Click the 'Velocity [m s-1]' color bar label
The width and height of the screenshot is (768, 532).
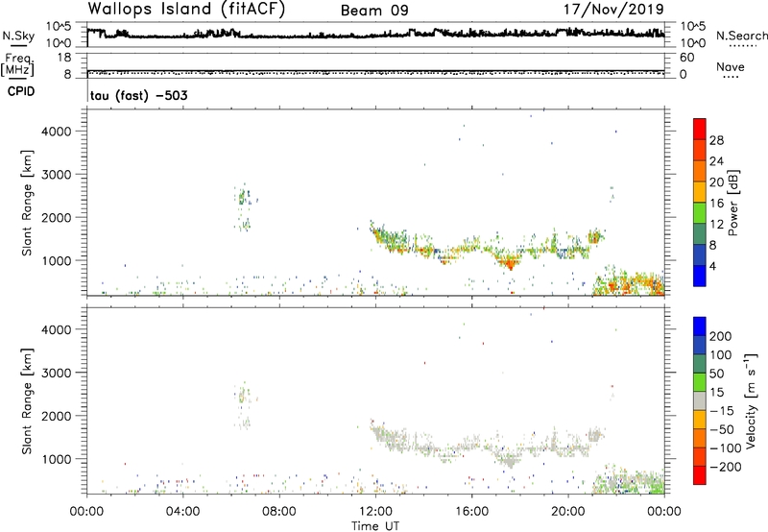(x=751, y=401)
